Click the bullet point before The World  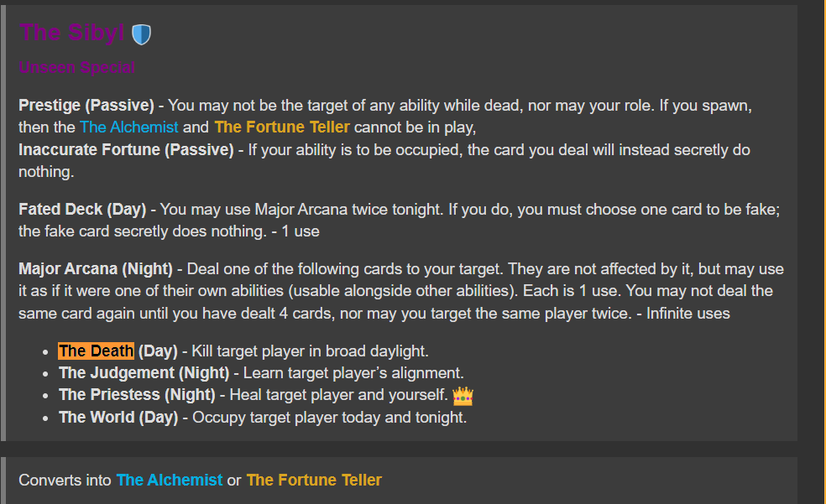click(x=46, y=418)
